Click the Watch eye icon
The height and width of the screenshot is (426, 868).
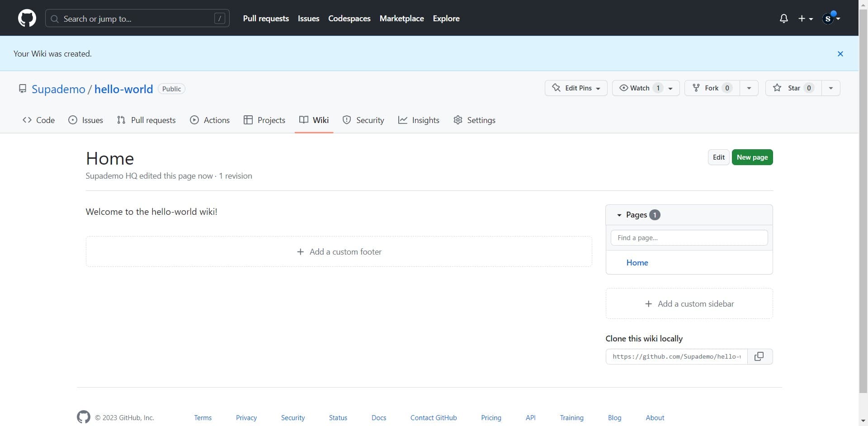click(624, 88)
